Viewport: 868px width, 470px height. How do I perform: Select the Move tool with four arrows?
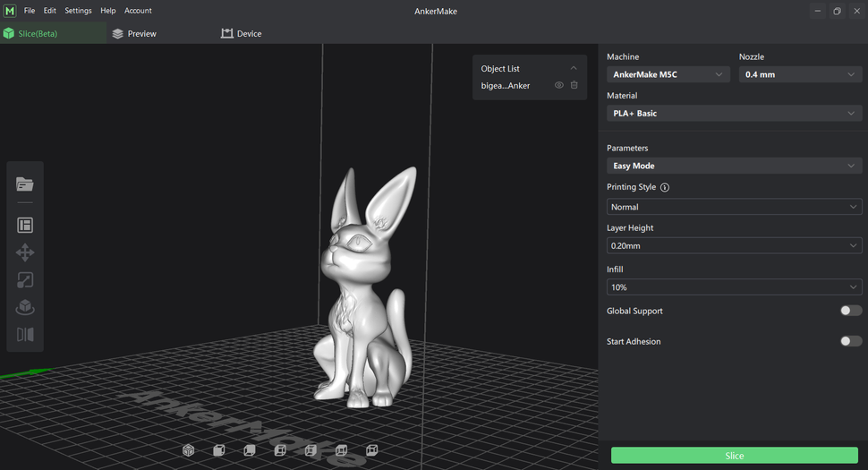tap(25, 252)
